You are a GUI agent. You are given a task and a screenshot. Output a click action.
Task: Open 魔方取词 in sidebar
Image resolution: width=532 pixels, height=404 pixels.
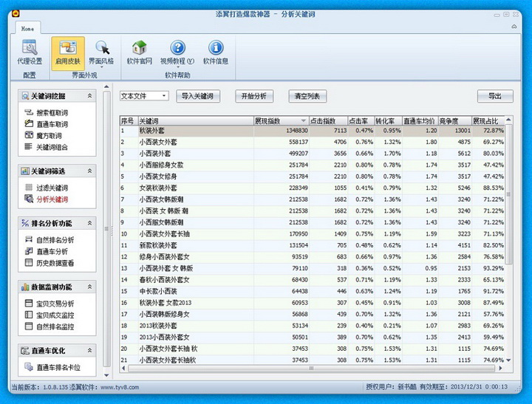pyautogui.click(x=44, y=136)
